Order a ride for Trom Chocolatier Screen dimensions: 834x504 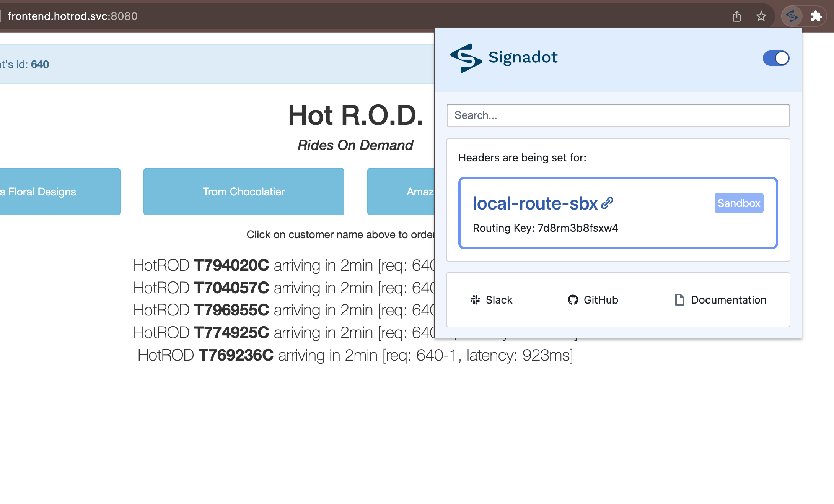point(244,192)
